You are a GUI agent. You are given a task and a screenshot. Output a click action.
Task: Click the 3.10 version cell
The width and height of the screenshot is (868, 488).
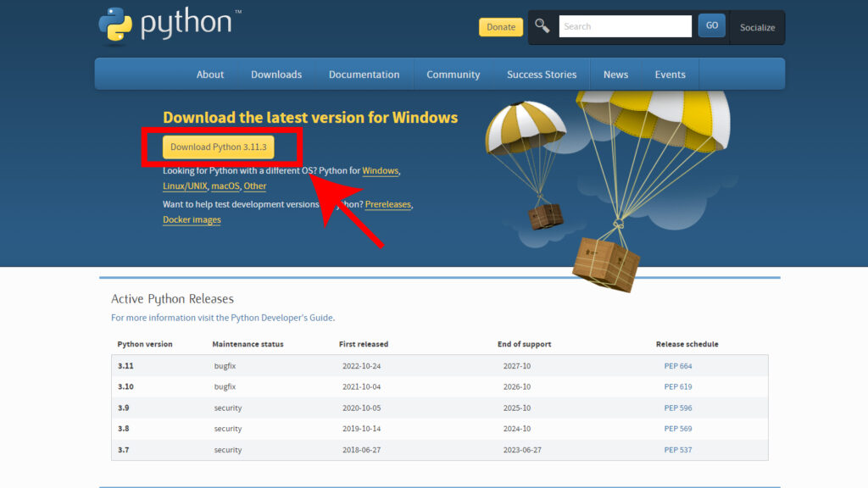tap(125, 386)
